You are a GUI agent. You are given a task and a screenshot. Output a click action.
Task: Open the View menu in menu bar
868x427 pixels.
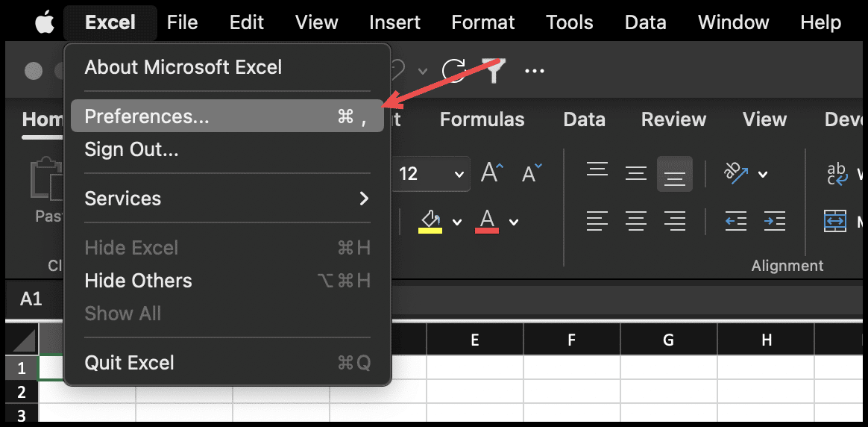click(316, 22)
